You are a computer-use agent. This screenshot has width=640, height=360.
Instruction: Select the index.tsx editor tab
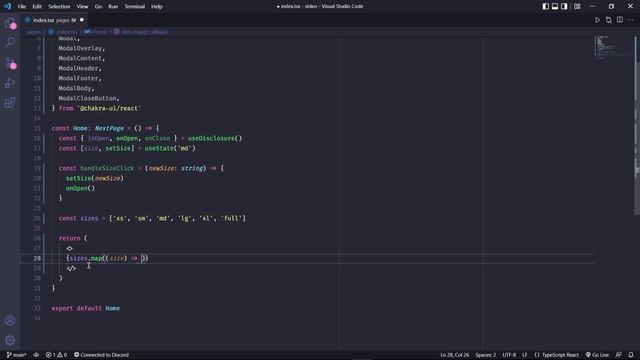pyautogui.click(x=53, y=20)
